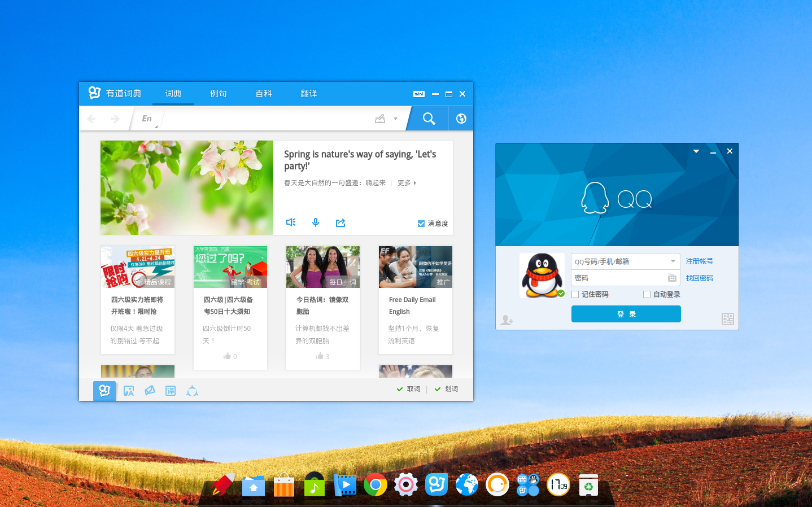Expand the handwriting input dropdown arrow
This screenshot has height=507, width=812.
tap(395, 119)
